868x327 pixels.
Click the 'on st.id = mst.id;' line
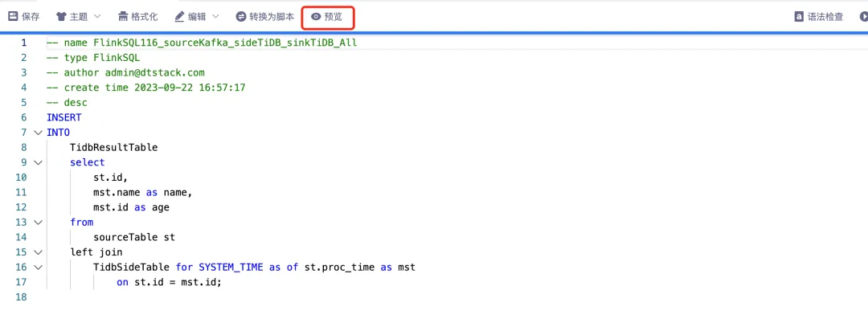pos(169,282)
